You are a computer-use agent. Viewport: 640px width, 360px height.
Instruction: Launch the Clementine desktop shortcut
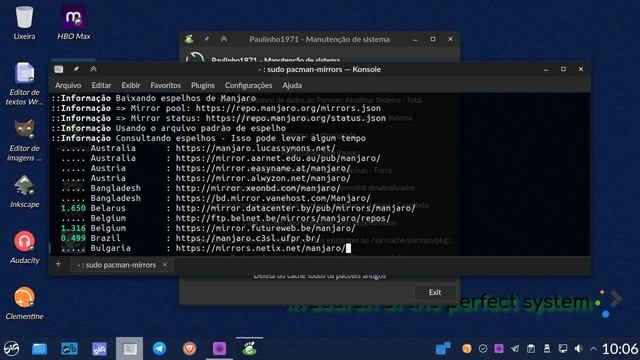(24, 303)
